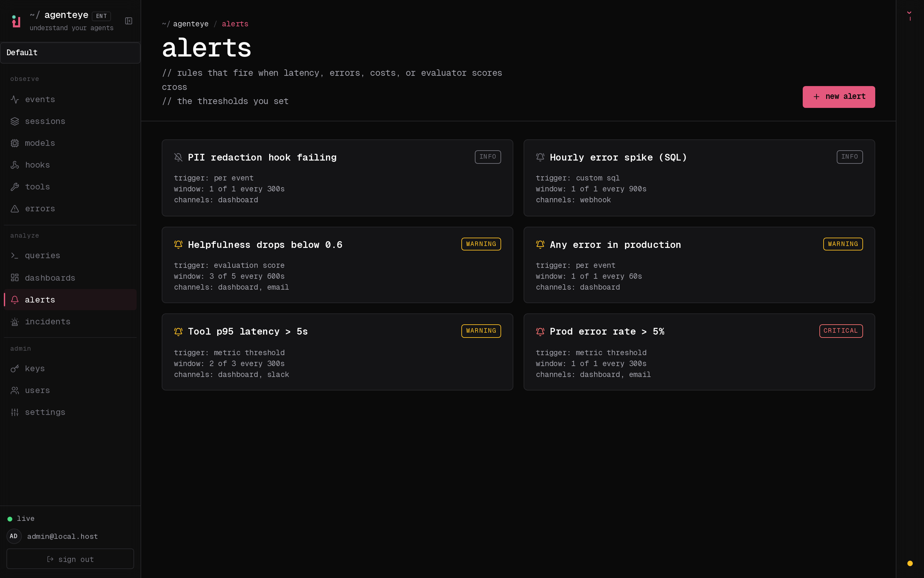The height and width of the screenshot is (578, 924).
Task: Click the events pulse icon
Action: point(15,100)
